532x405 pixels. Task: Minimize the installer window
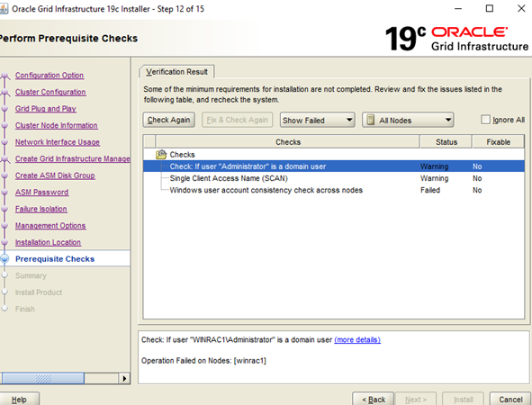(x=458, y=8)
